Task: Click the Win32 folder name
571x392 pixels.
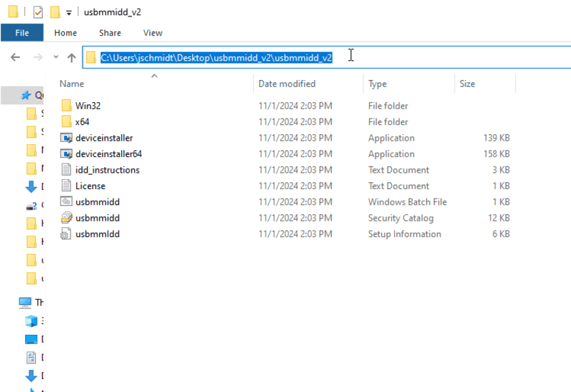Action: tap(88, 106)
